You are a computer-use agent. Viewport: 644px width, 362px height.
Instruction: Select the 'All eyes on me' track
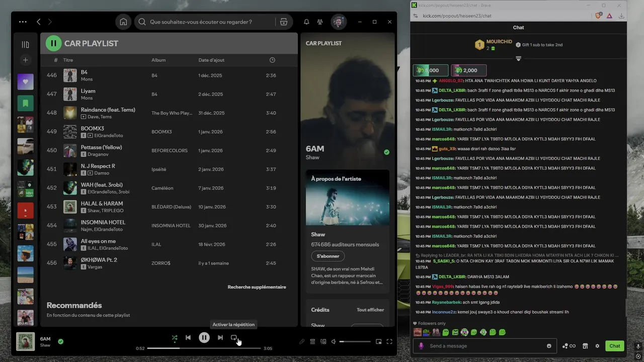(169, 244)
